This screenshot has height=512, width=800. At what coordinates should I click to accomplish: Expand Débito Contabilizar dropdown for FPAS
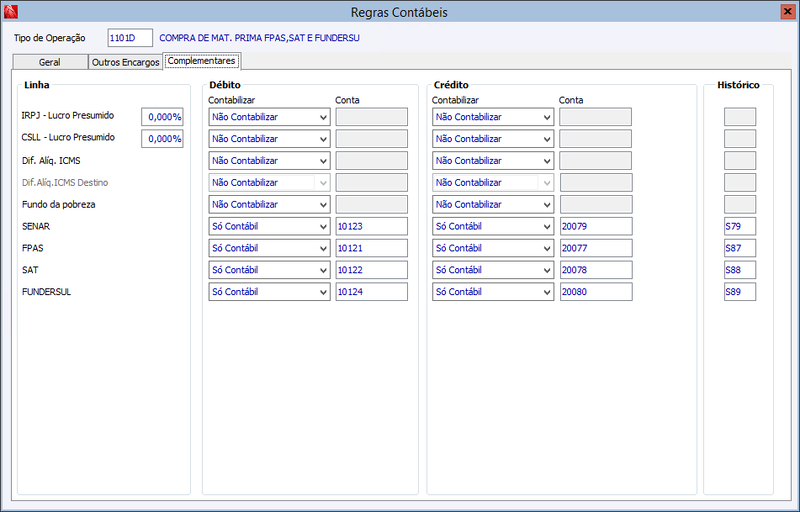(269, 248)
